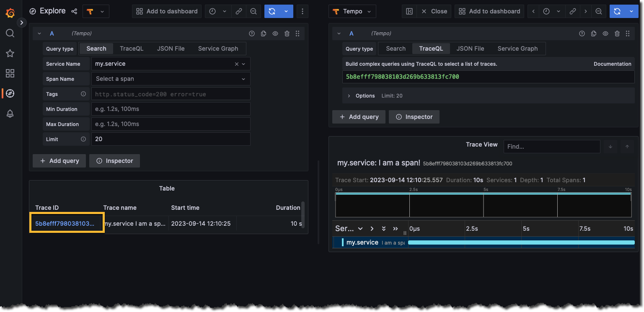Run the left query with the blue refresh icon
This screenshot has height=312, width=644.
click(x=274, y=11)
